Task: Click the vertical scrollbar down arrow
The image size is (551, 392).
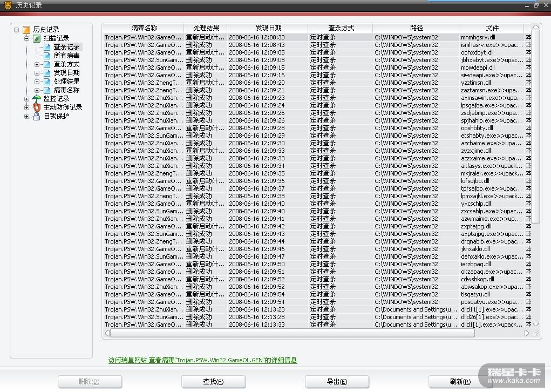Action: (x=535, y=324)
